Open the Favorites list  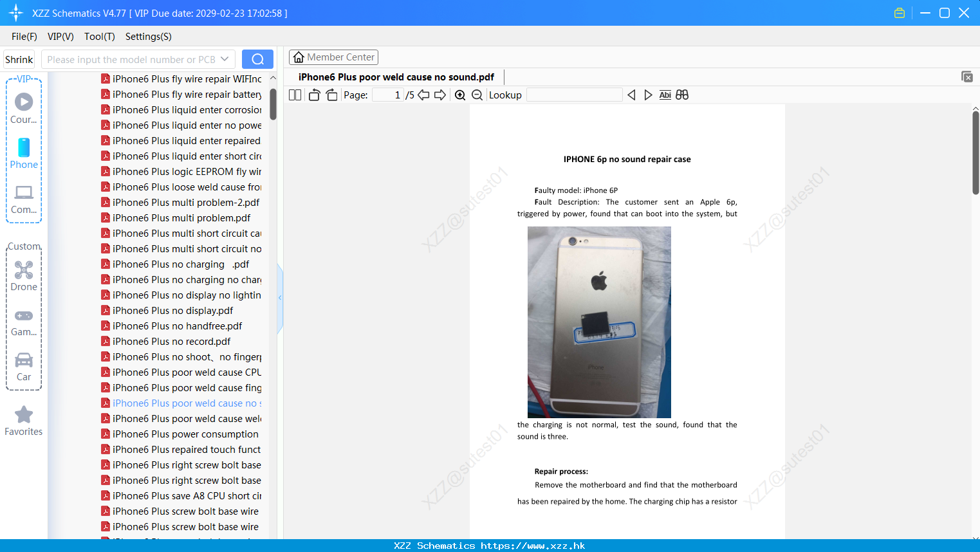click(x=24, y=421)
